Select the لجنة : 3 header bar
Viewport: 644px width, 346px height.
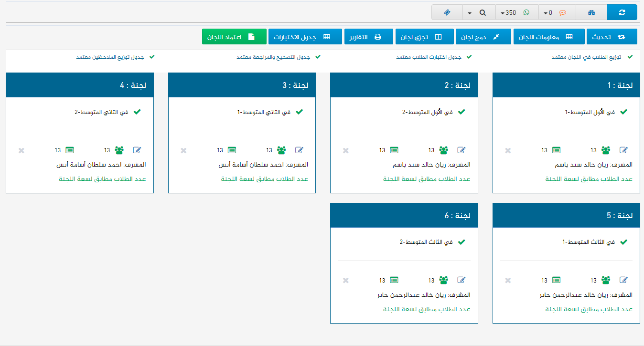(242, 85)
